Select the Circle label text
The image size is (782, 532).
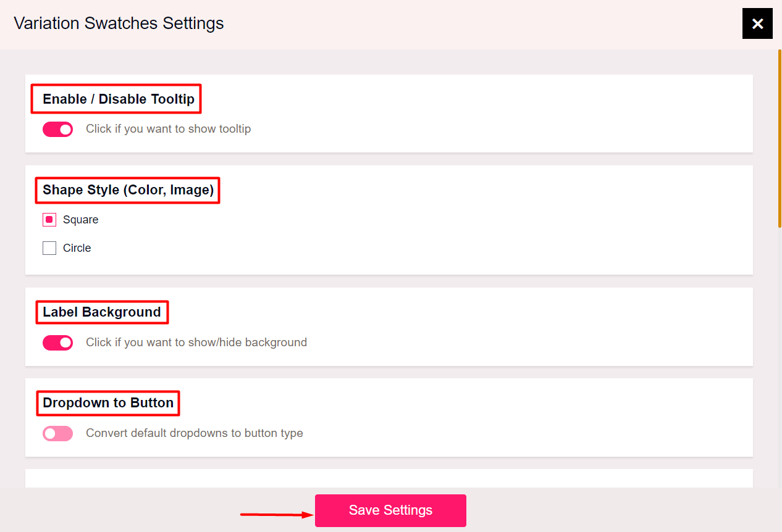pyautogui.click(x=77, y=247)
